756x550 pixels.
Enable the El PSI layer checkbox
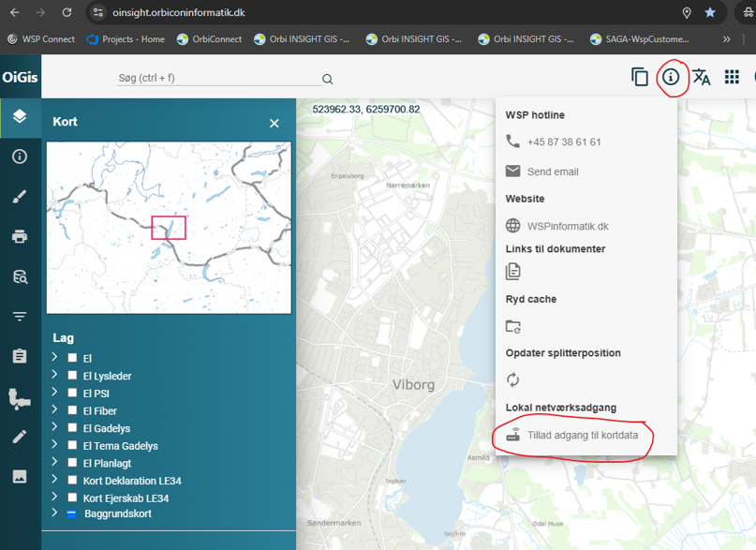coord(72,393)
